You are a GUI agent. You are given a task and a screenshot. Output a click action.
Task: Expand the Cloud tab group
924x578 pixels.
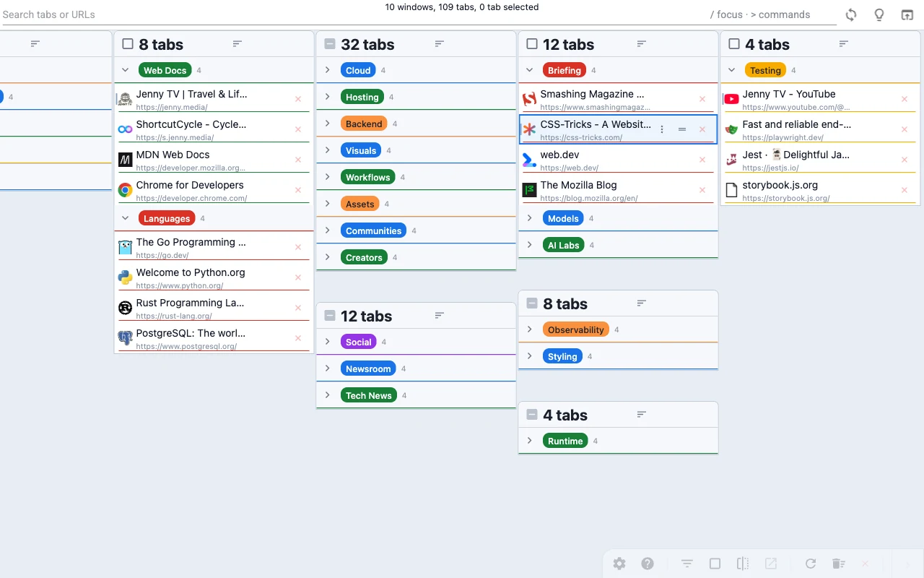(x=327, y=70)
